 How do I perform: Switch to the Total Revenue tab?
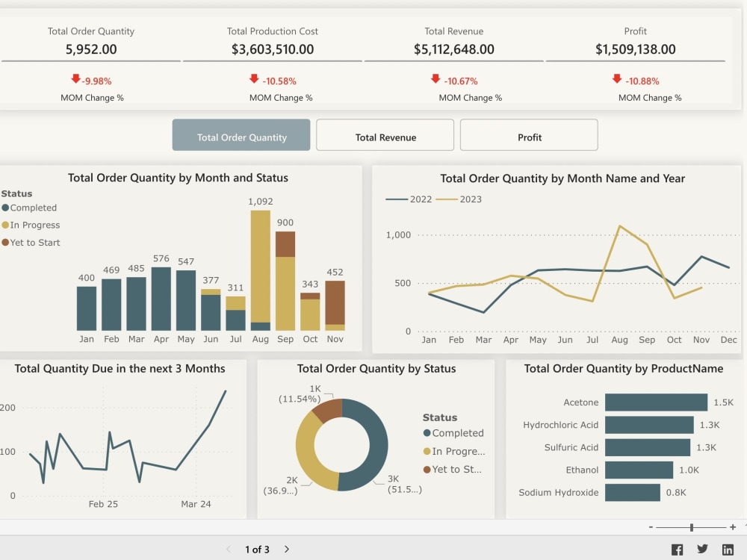tap(385, 134)
